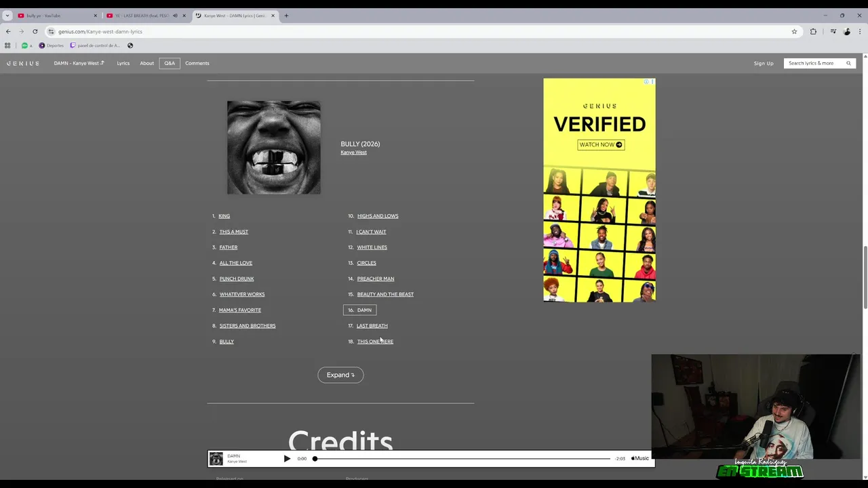The image size is (868, 488).
Task: Open the BULLY album cover thumbnail
Action: (274, 148)
